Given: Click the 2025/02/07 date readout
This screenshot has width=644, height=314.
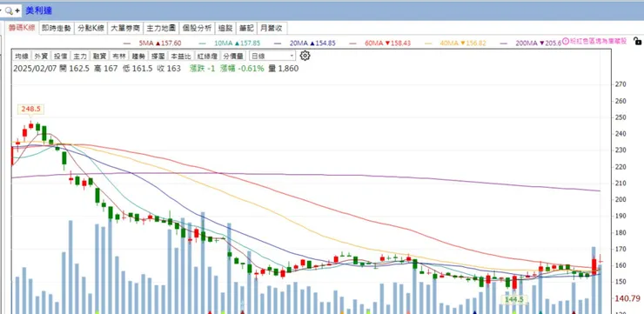Looking at the screenshot, I should [35, 69].
